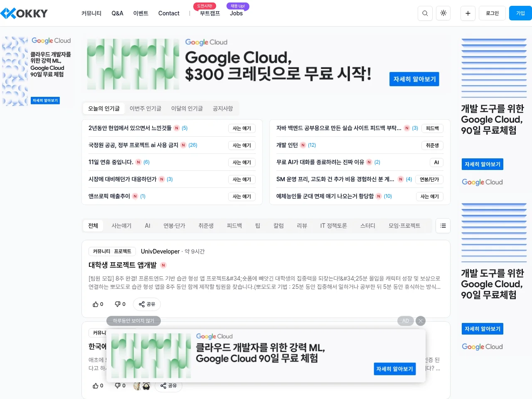Open Contact menu item

click(x=169, y=13)
